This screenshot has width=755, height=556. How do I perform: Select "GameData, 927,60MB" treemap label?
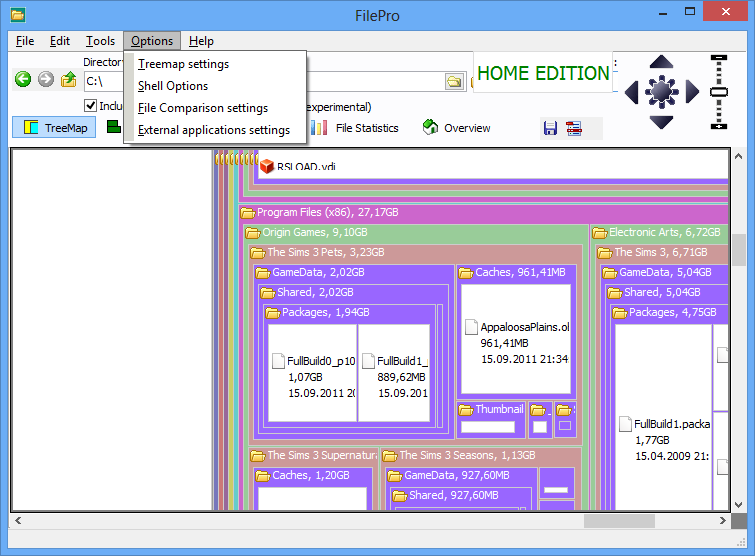coord(456,476)
